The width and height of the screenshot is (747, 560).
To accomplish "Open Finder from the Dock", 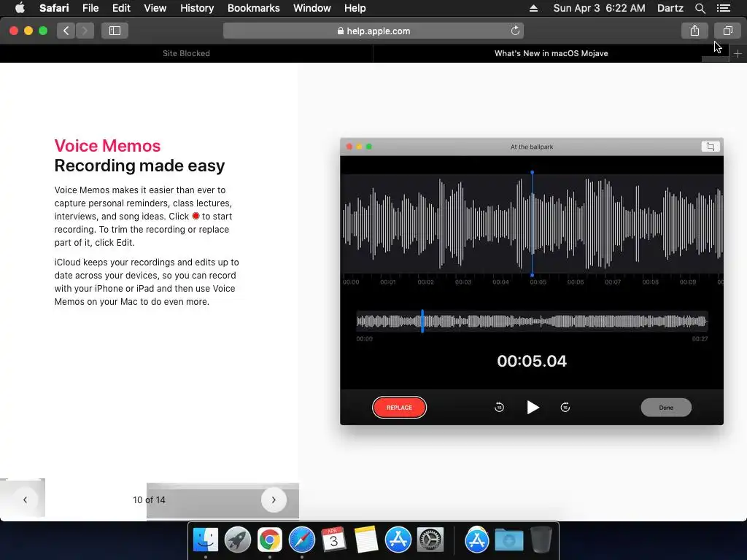I will coord(205,540).
